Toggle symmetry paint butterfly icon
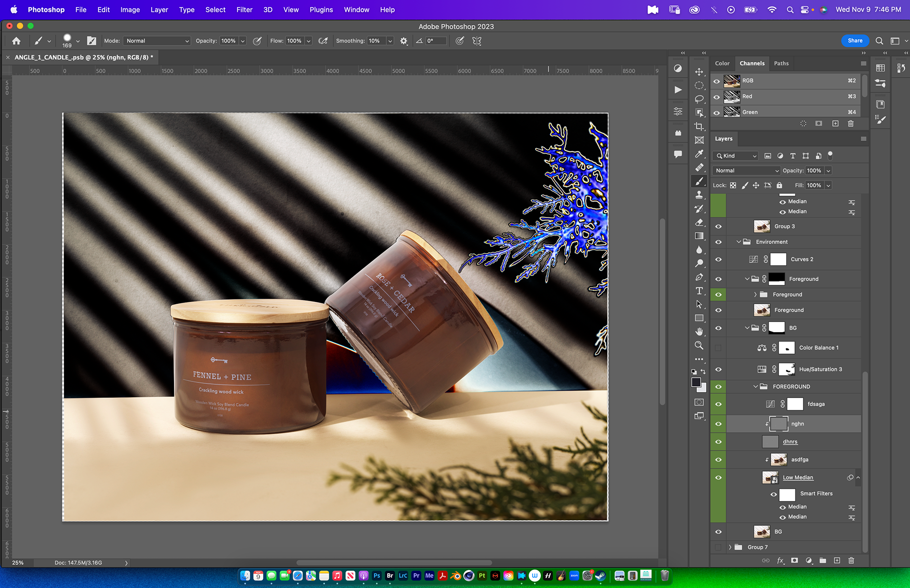 click(x=477, y=41)
